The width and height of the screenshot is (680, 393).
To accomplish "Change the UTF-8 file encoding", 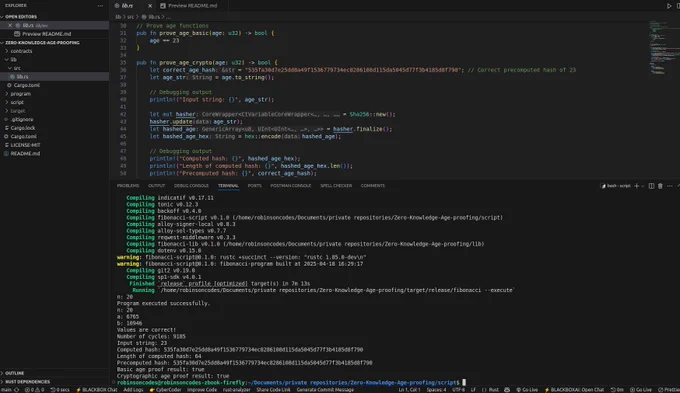I will [x=458, y=390].
